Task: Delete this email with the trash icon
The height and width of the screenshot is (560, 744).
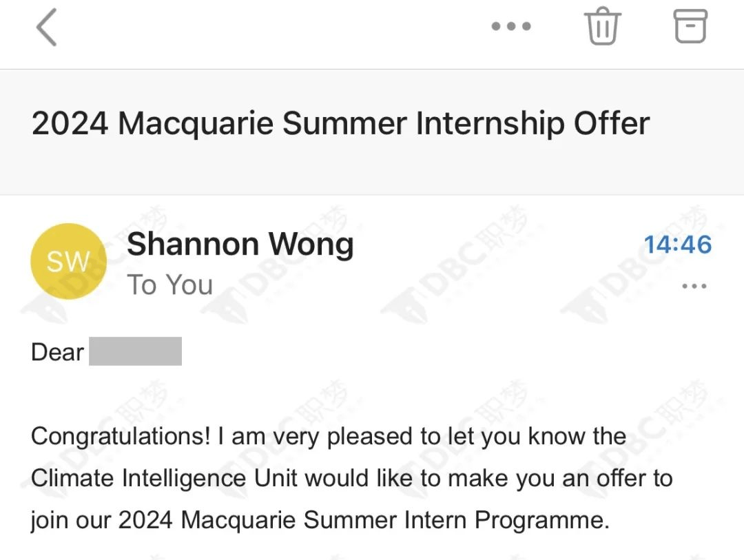Action: coord(603,28)
